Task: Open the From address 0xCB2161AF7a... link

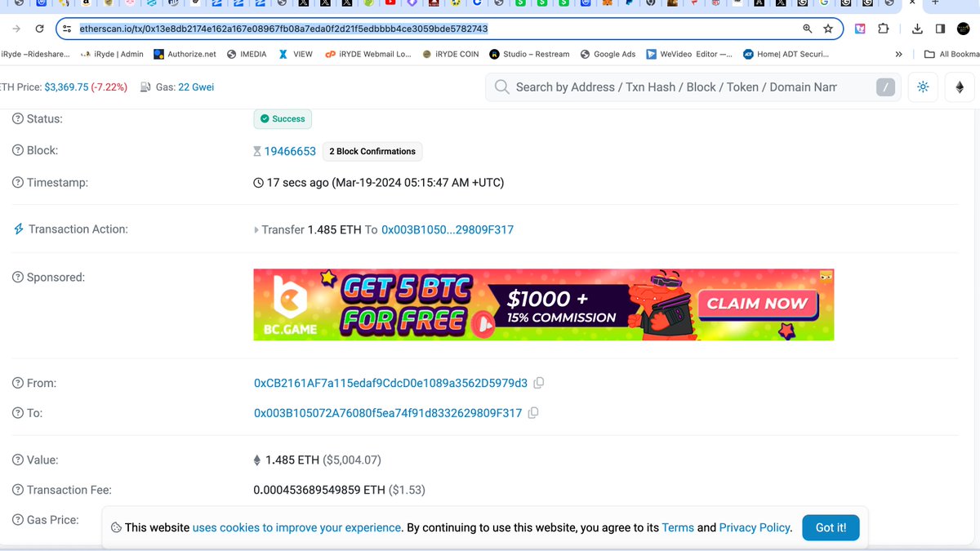Action: (390, 383)
